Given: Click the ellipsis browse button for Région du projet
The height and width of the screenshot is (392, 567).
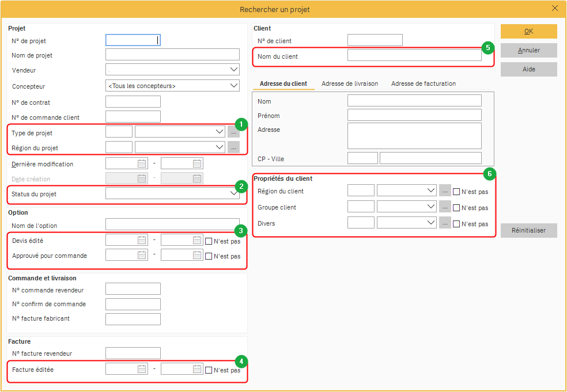Looking at the screenshot, I should click(233, 147).
